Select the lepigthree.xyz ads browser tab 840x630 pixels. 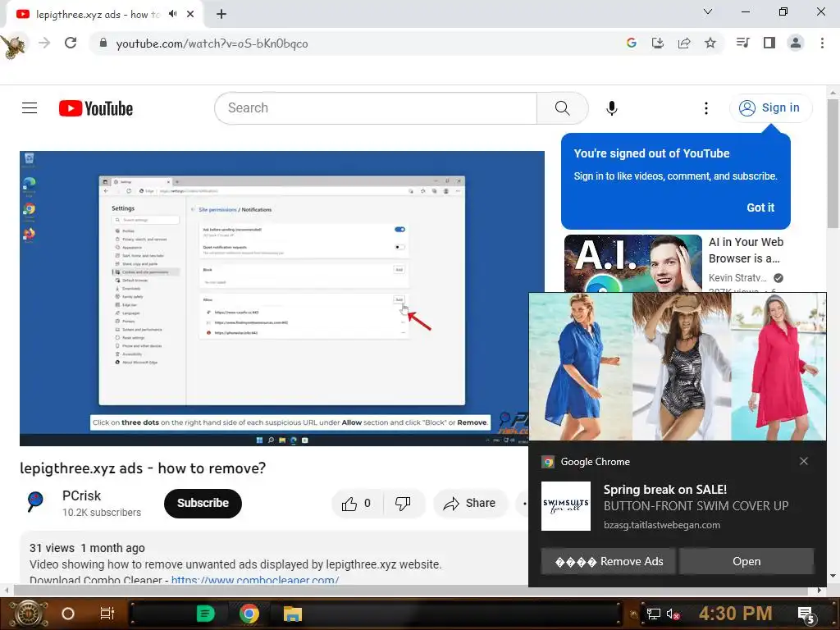tap(97, 15)
